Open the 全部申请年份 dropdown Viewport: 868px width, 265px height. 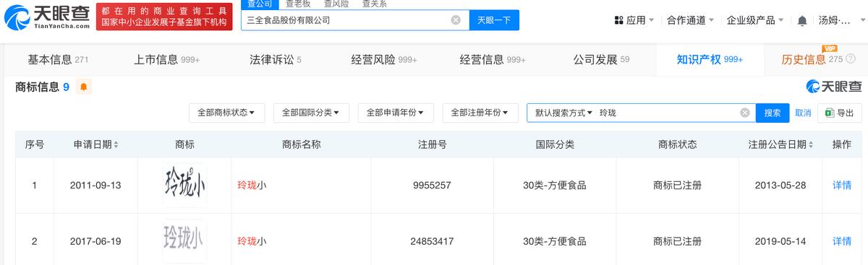396,113
